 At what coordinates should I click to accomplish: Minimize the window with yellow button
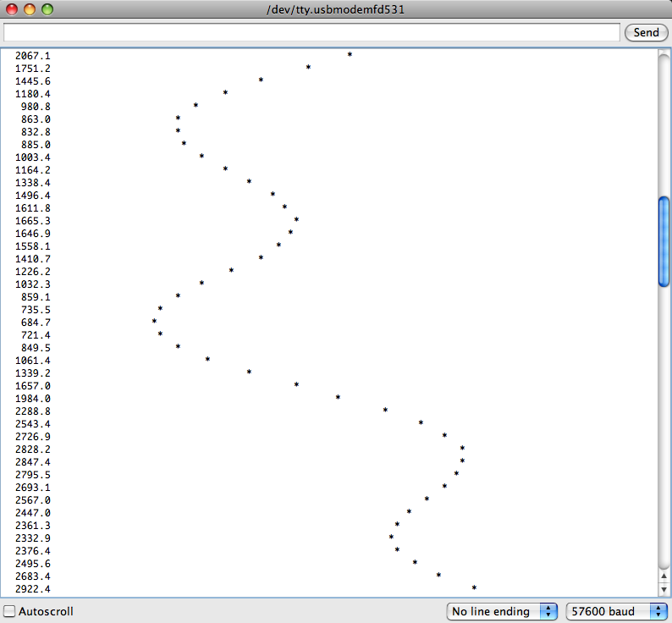pos(30,9)
